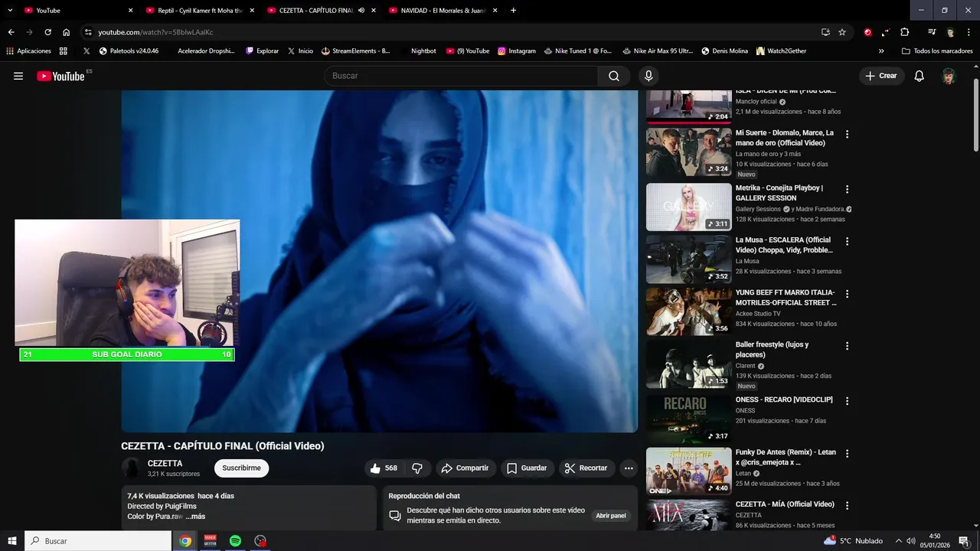Open chat replay with Abrir panel

click(611, 516)
